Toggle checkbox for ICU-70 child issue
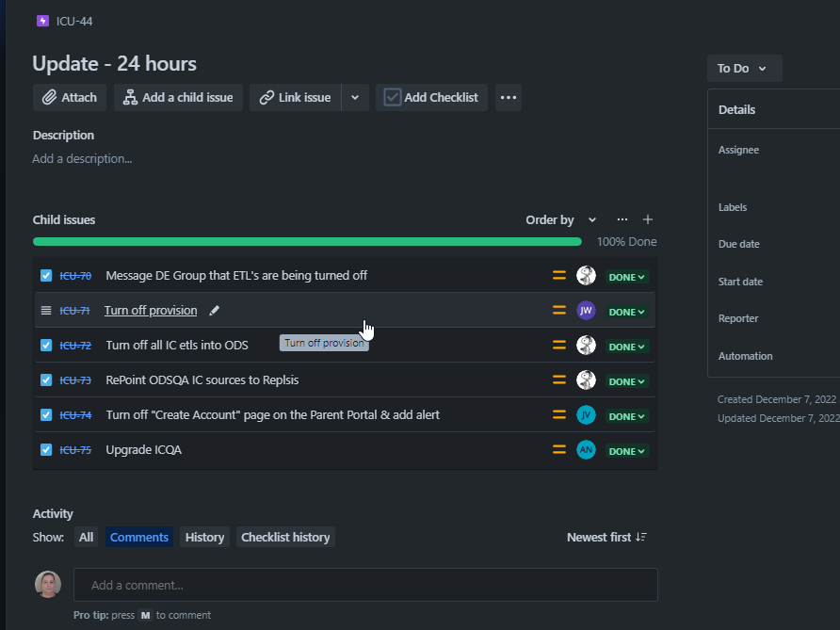Viewport: 840px width, 630px height. [x=46, y=275]
